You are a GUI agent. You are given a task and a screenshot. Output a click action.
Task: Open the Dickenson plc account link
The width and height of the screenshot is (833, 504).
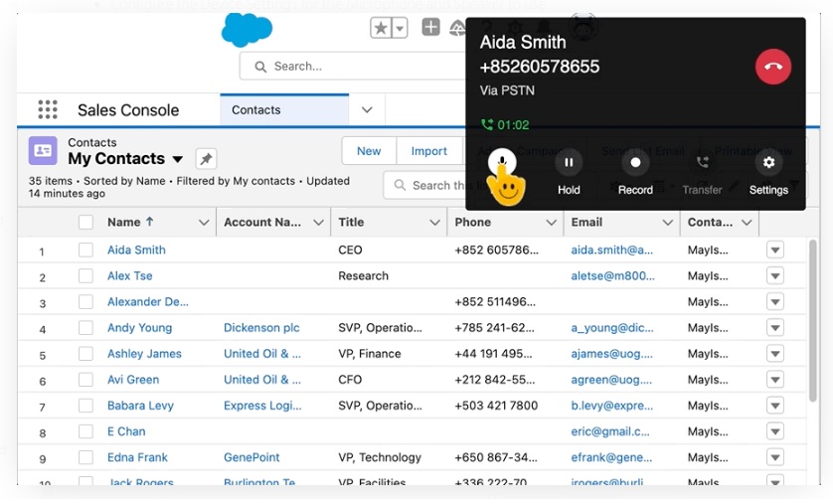click(x=261, y=328)
